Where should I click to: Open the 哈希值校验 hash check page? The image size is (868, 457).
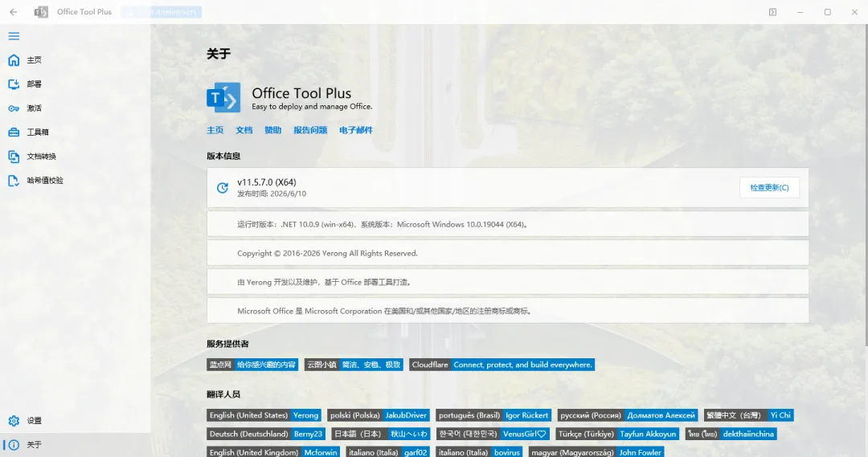pyautogui.click(x=76, y=181)
